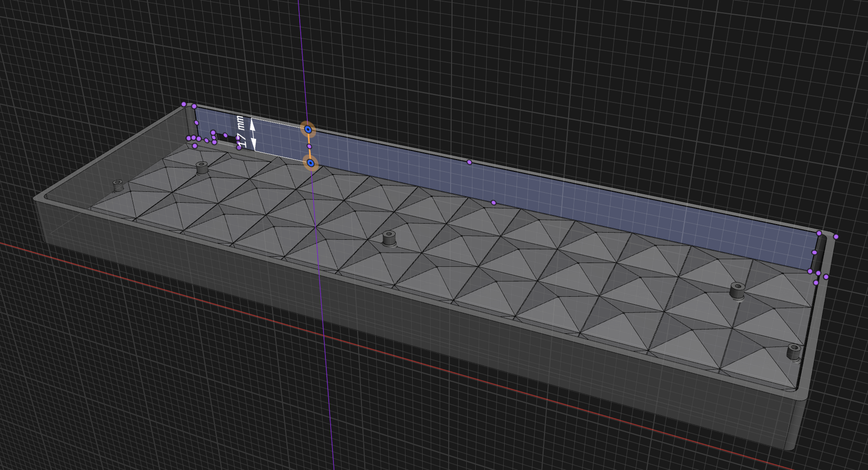Viewport: 868px width, 470px height.
Task: Click the center screw standoff on tray floor
Action: click(x=389, y=238)
